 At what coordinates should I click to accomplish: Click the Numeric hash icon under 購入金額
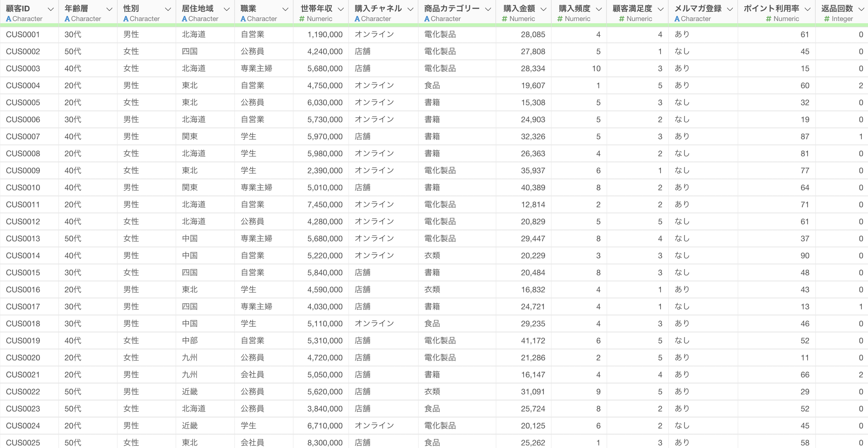click(504, 19)
